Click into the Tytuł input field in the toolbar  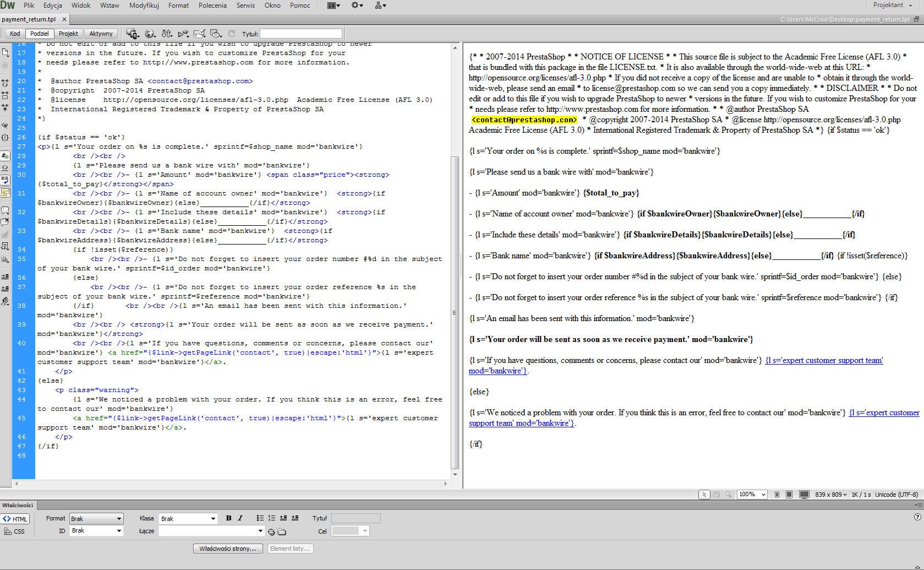(x=300, y=34)
